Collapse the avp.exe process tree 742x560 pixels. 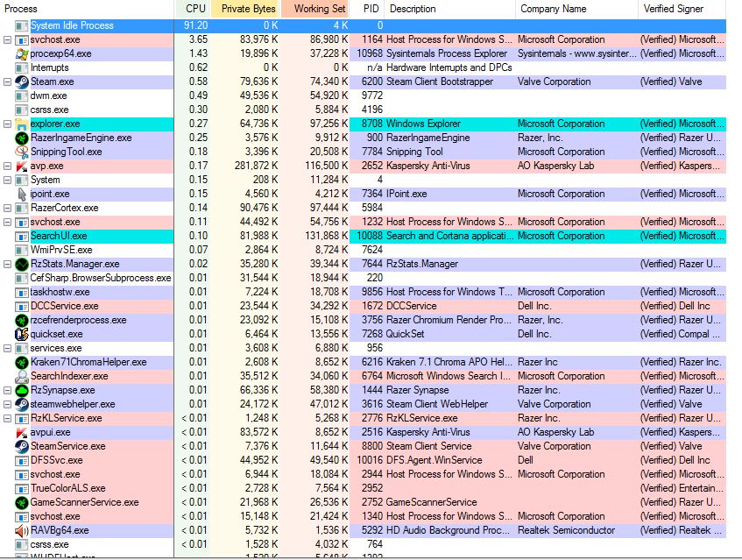[x=7, y=167]
